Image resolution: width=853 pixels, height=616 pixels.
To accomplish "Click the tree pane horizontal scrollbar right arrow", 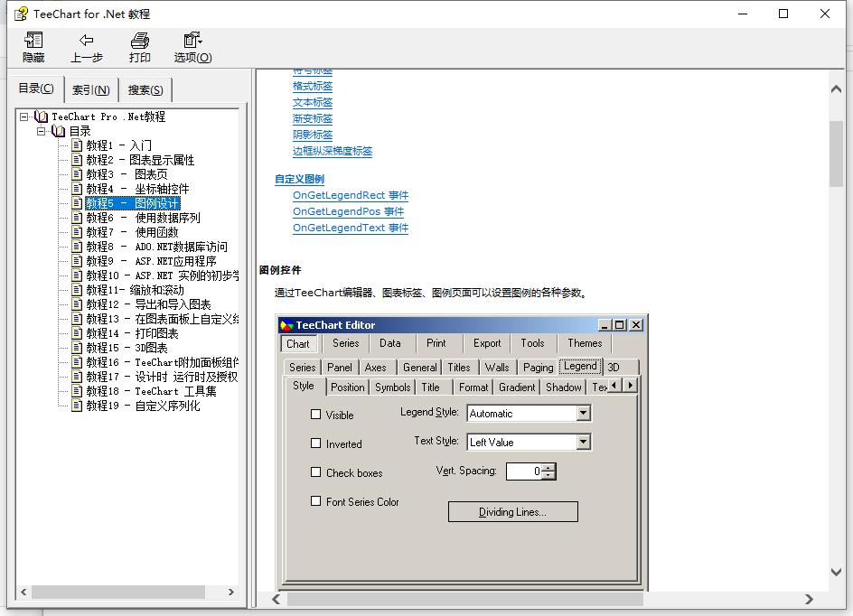I will click(x=231, y=593).
